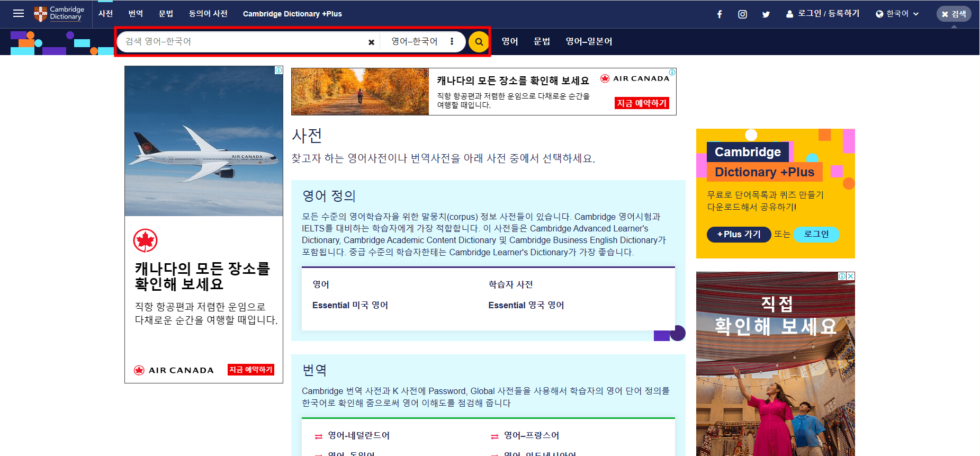The height and width of the screenshot is (456, 980).
Task: Open the 동의어 사전 menu item
Action: [208, 14]
